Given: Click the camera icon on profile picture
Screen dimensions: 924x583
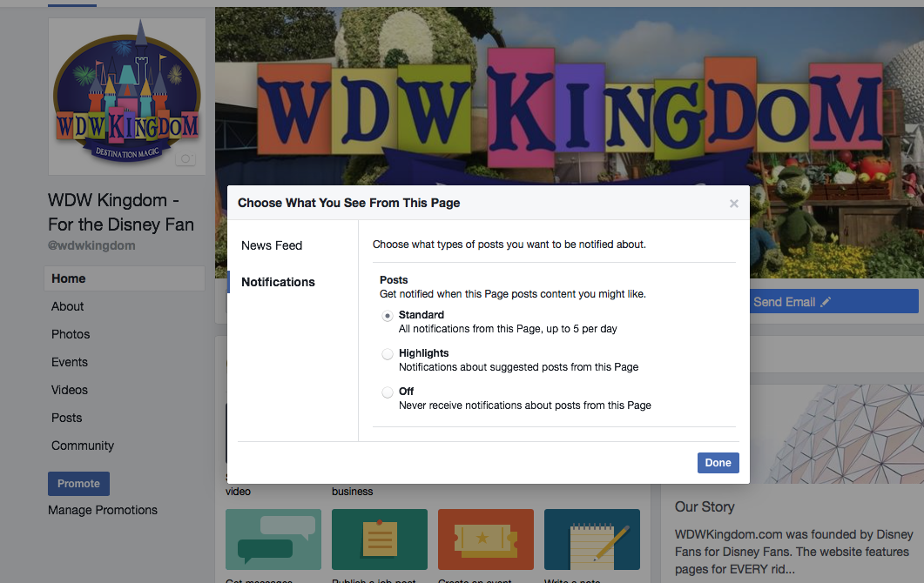Looking at the screenshot, I should pyautogui.click(x=185, y=159).
